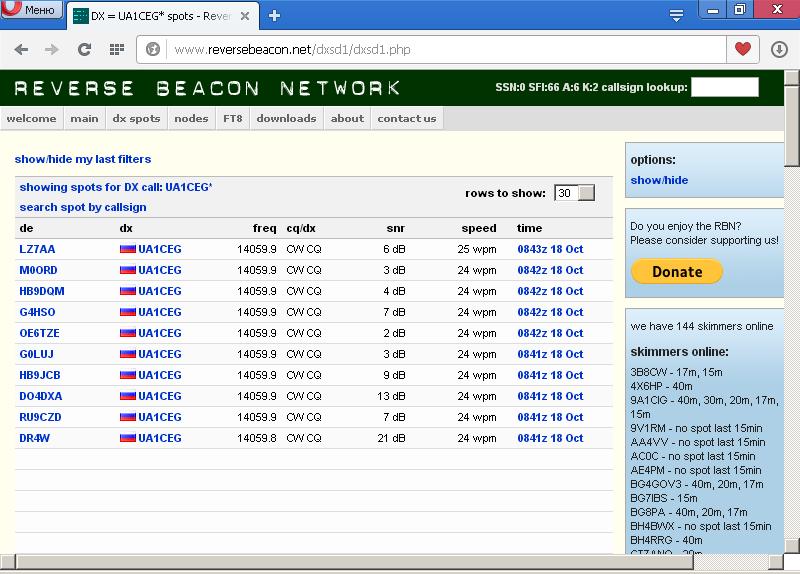Open spotter OE6TZE link
This screenshot has width=800, height=574.
pyautogui.click(x=39, y=333)
